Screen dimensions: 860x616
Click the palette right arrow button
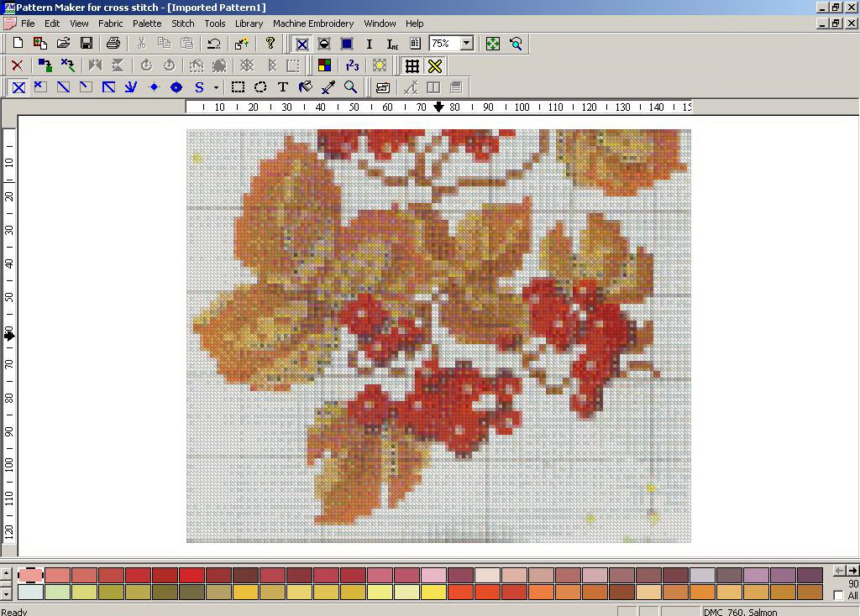coord(853,571)
